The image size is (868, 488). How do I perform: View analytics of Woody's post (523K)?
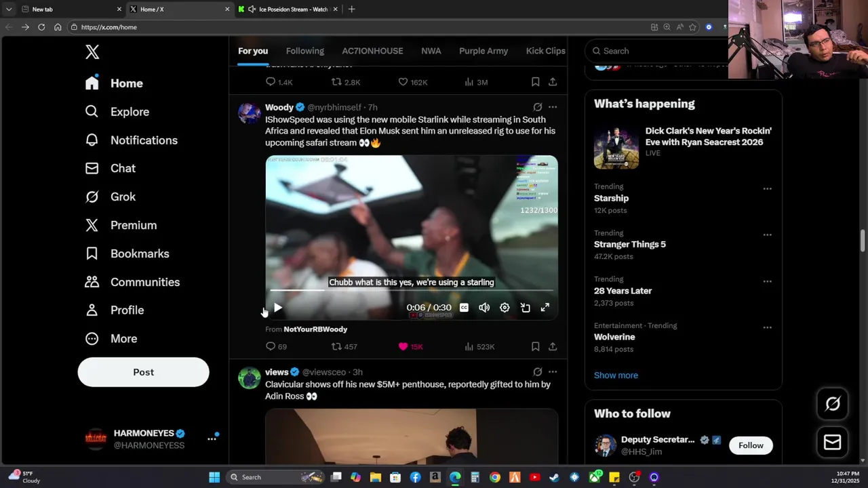479,346
